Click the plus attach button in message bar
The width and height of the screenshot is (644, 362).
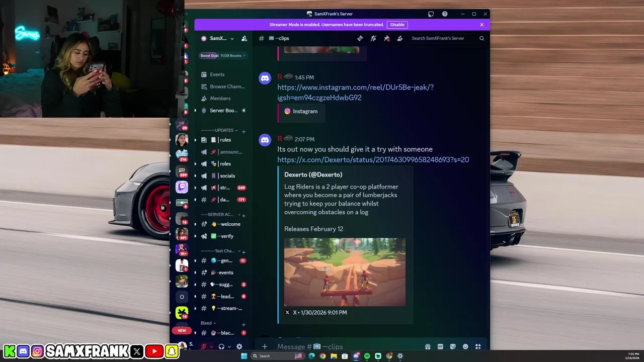pyautogui.click(x=265, y=346)
